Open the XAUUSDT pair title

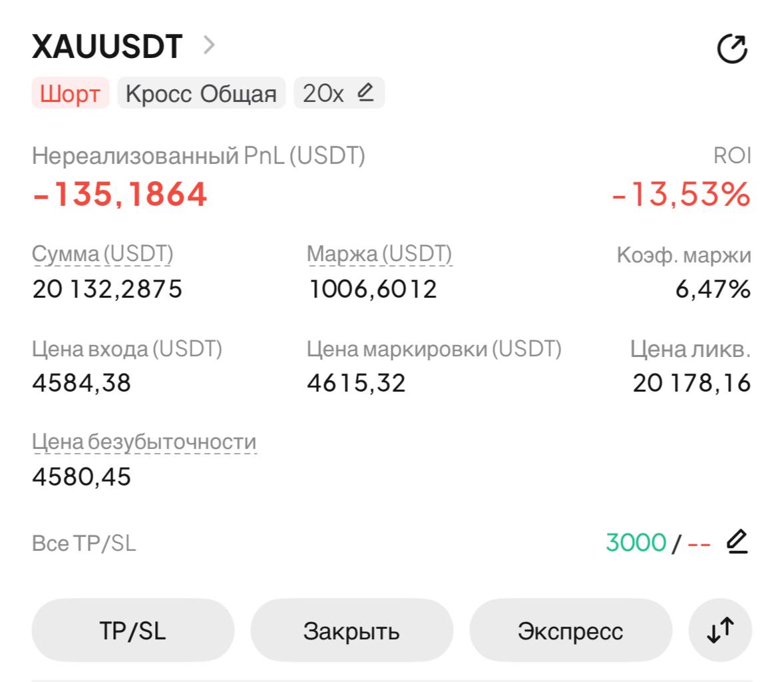107,47
